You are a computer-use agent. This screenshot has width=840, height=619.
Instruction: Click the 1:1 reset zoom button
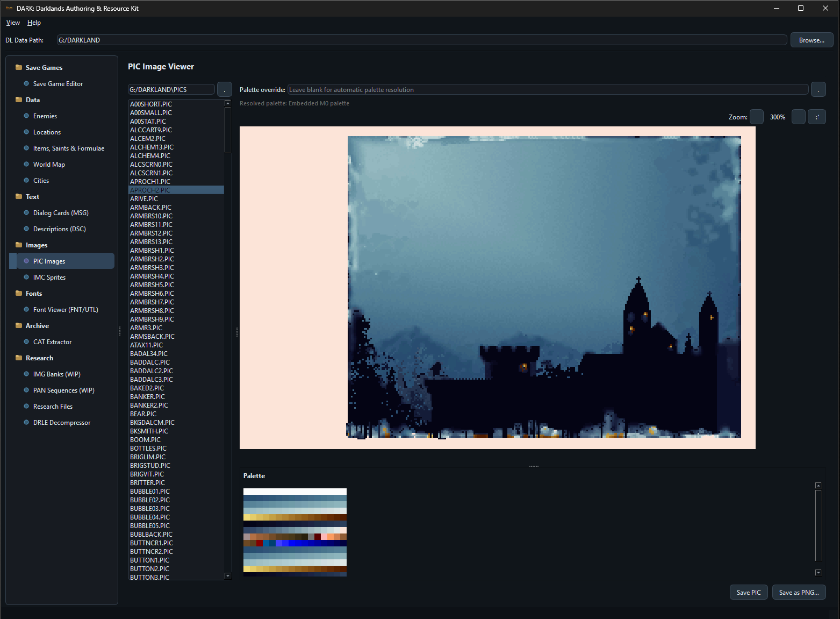pos(817,117)
